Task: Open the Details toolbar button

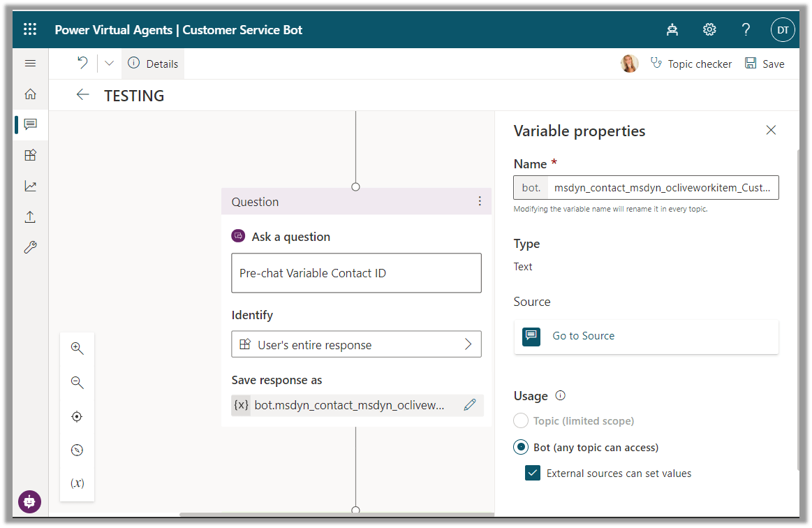Action: point(153,64)
